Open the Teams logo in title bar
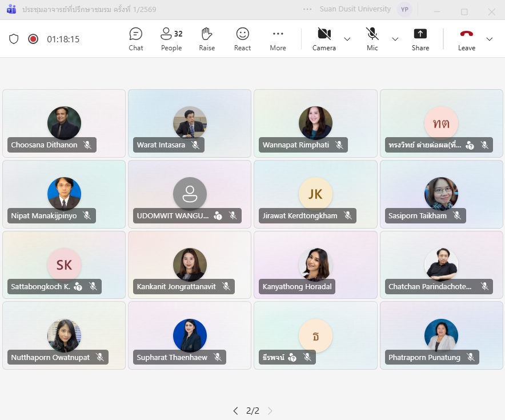505x420 pixels. pos(11,9)
